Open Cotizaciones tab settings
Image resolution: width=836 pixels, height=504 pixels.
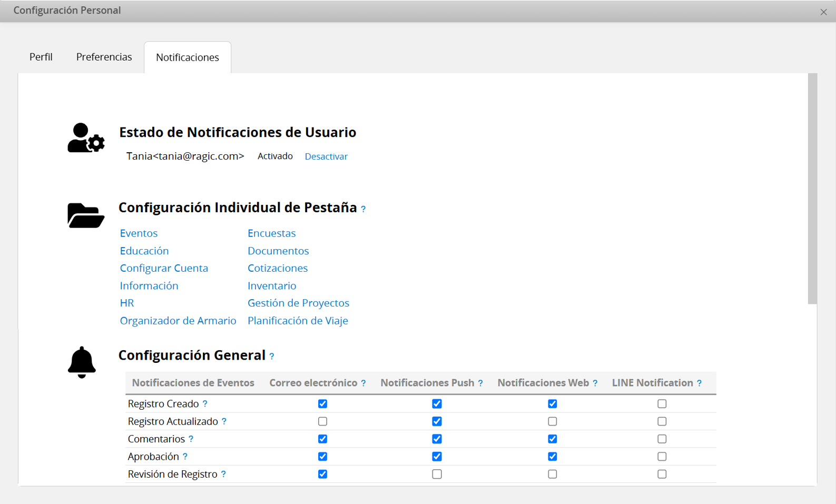(278, 268)
